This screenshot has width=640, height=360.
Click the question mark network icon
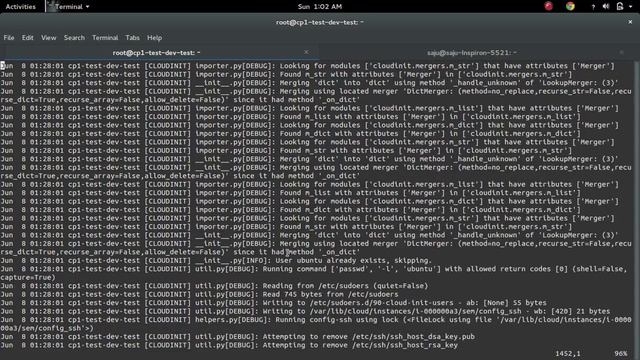tap(593, 7)
